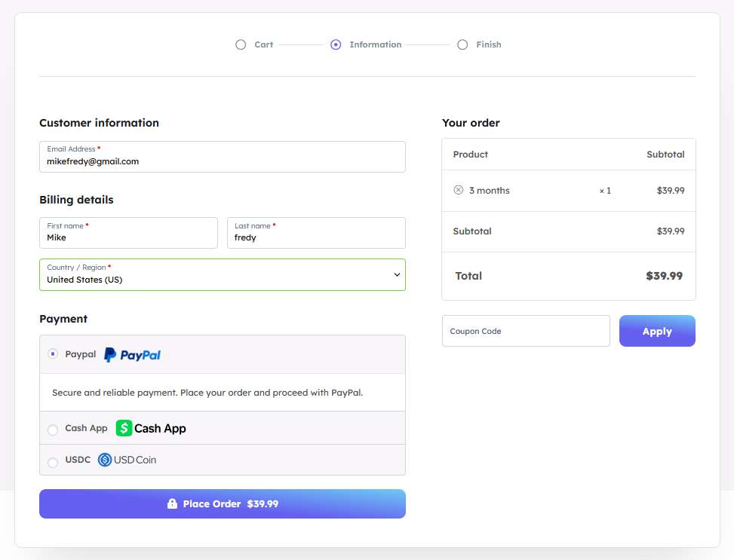Screen dimensions: 734x560
Task: Click the dropdown chevron arrow for country
Action: pyautogui.click(x=397, y=275)
